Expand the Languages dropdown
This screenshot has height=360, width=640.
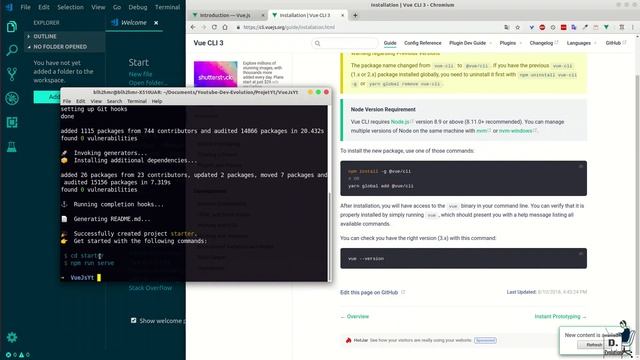coord(581,43)
